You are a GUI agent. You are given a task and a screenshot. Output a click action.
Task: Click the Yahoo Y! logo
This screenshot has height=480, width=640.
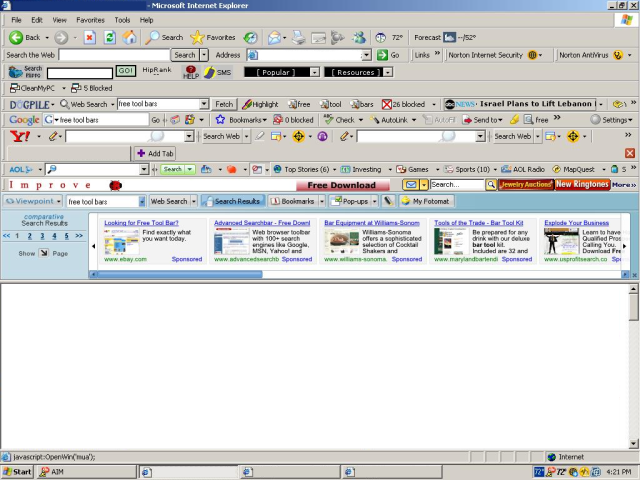pyautogui.click(x=20, y=136)
